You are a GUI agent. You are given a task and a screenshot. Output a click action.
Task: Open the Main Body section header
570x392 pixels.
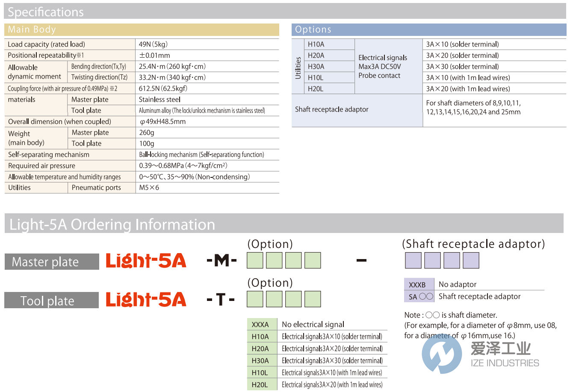pos(32,29)
